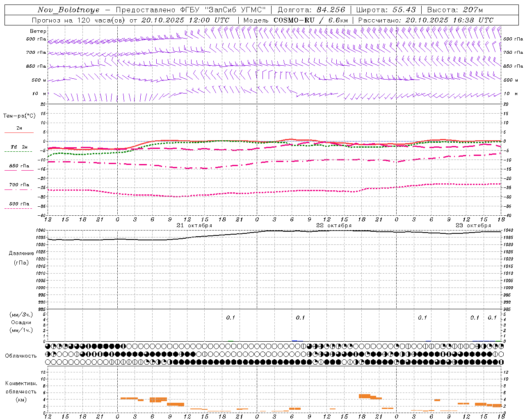The image size is (525, 420).
Task: Click the Тем-ра(°C) temperature axis title
Action: (19, 116)
